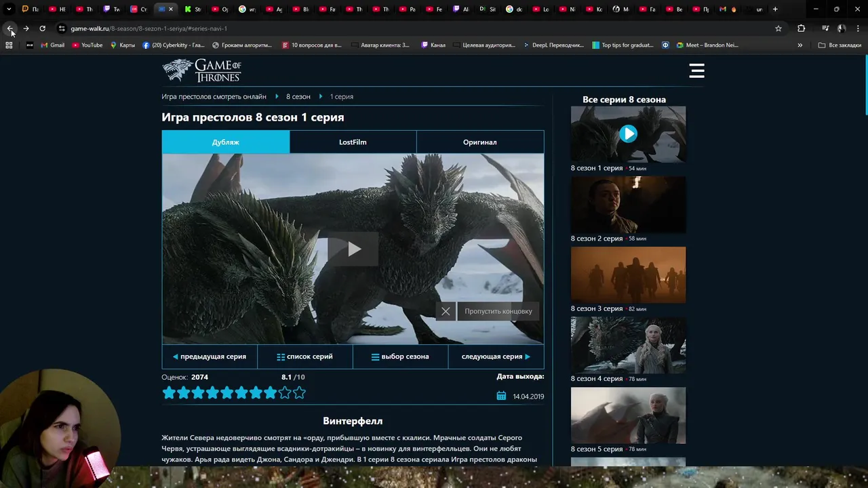Screen dimensions: 868x488
Task: Reload the page with the refresh icon
Action: [42, 28]
